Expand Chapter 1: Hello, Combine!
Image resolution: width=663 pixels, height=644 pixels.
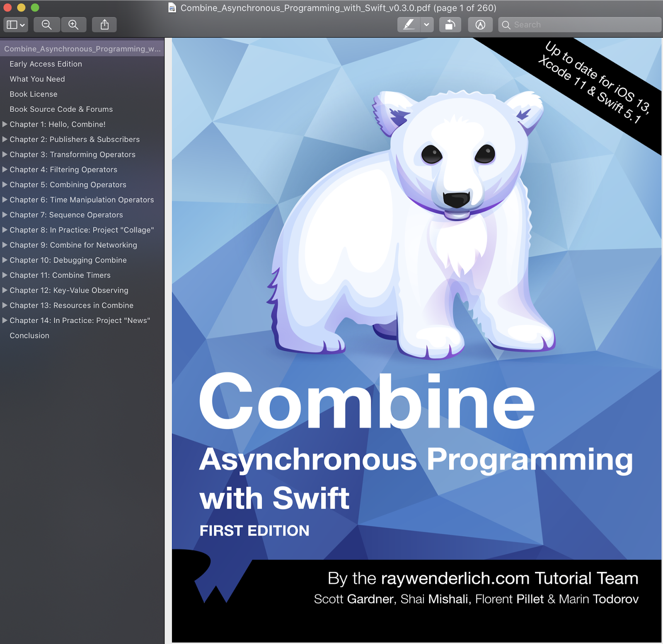(x=5, y=124)
